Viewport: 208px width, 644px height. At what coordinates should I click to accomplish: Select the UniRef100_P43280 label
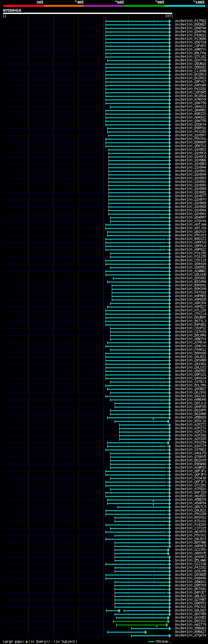[190, 132]
